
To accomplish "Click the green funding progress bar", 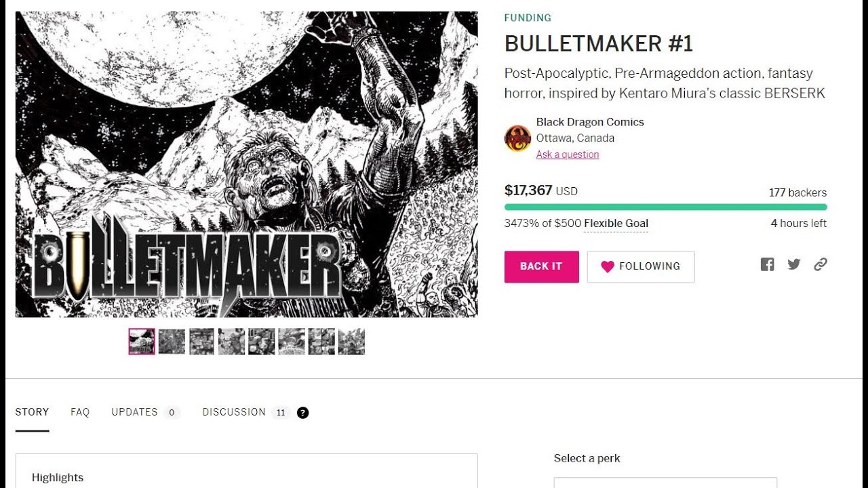I will coord(665,207).
